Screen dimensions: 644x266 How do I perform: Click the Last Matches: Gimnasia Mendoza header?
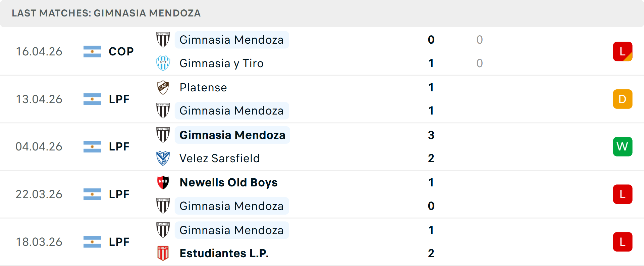(x=106, y=13)
